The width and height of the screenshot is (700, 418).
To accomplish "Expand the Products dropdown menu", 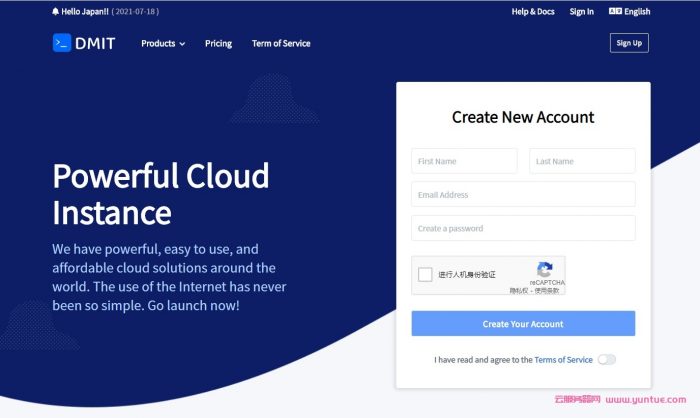I will coord(163,44).
